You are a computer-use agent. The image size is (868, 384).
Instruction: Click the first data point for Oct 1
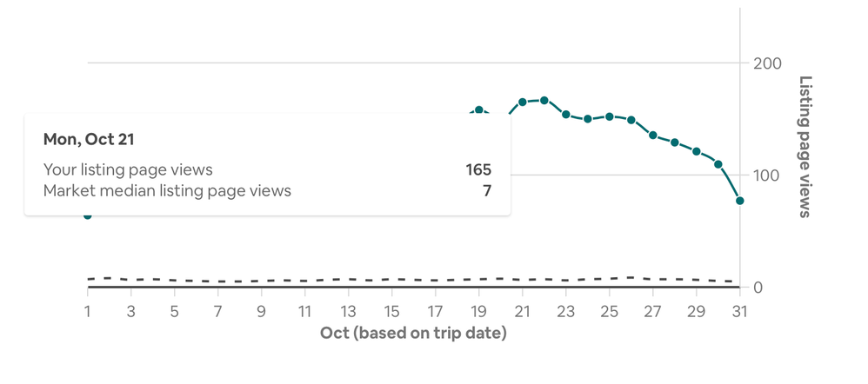88,215
